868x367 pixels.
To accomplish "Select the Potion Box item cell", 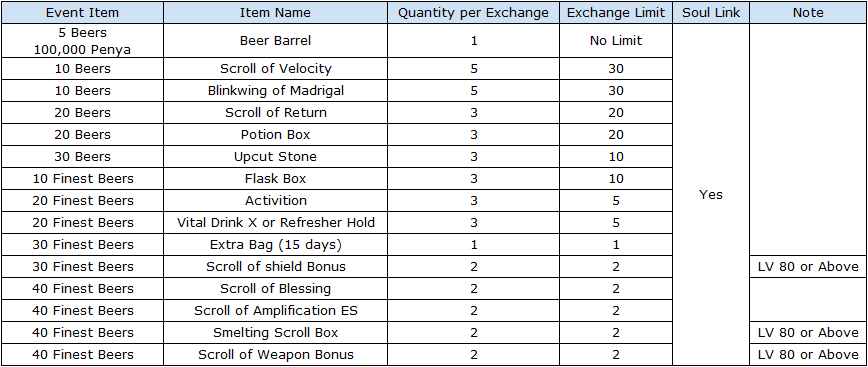I will coord(275,135).
